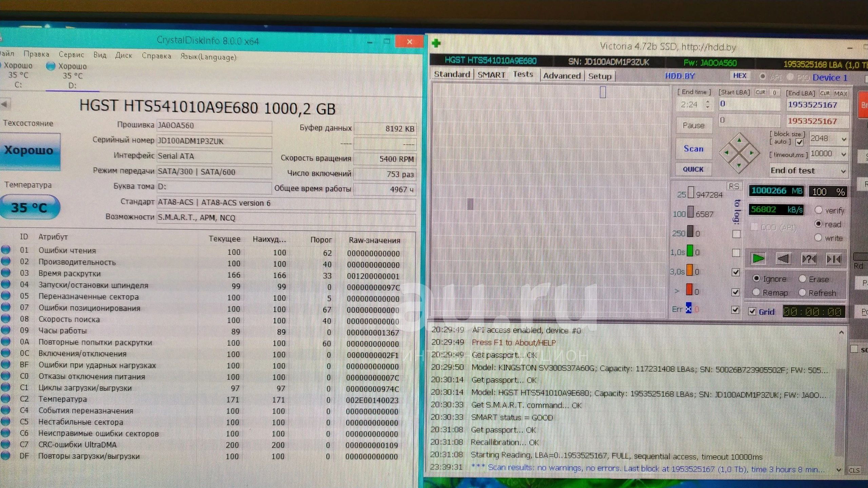Toggle to-log checkbox for Err blocks
Image resolution: width=868 pixels, height=488 pixels.
[x=735, y=309]
